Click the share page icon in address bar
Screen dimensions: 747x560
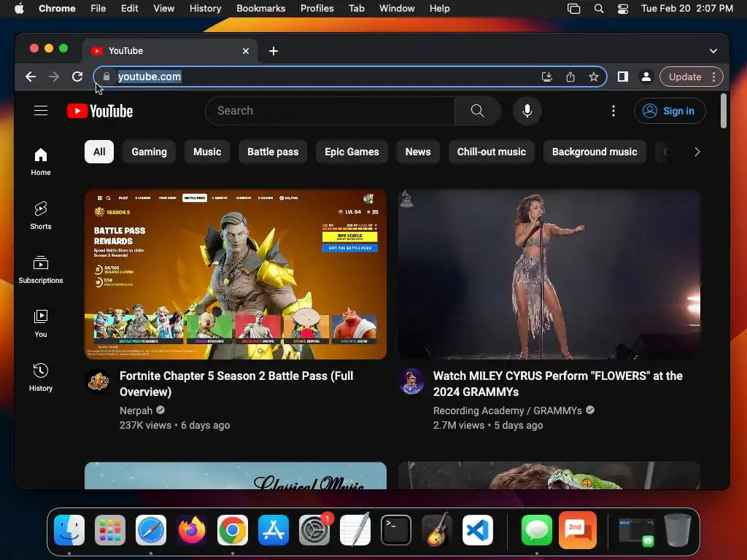point(570,77)
